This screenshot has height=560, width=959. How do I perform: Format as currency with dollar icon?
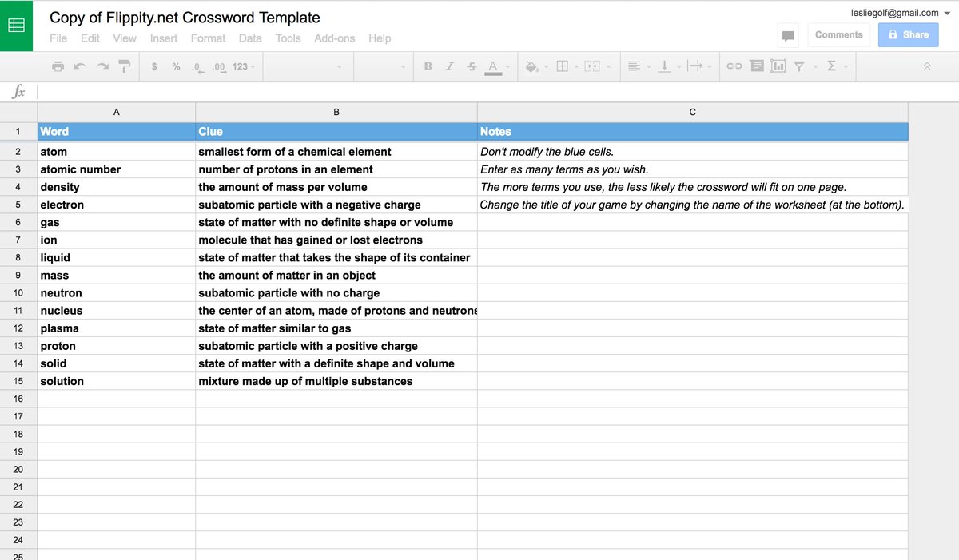pos(153,66)
